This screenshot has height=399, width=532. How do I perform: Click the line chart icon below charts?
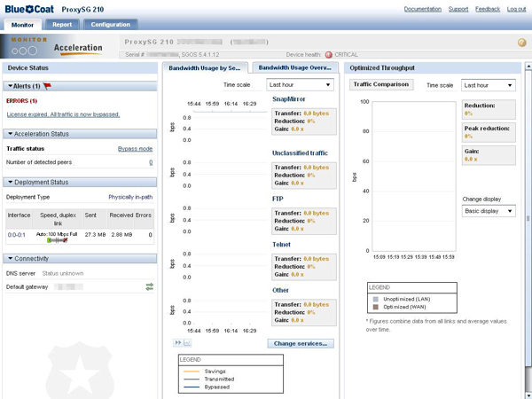click(x=187, y=342)
